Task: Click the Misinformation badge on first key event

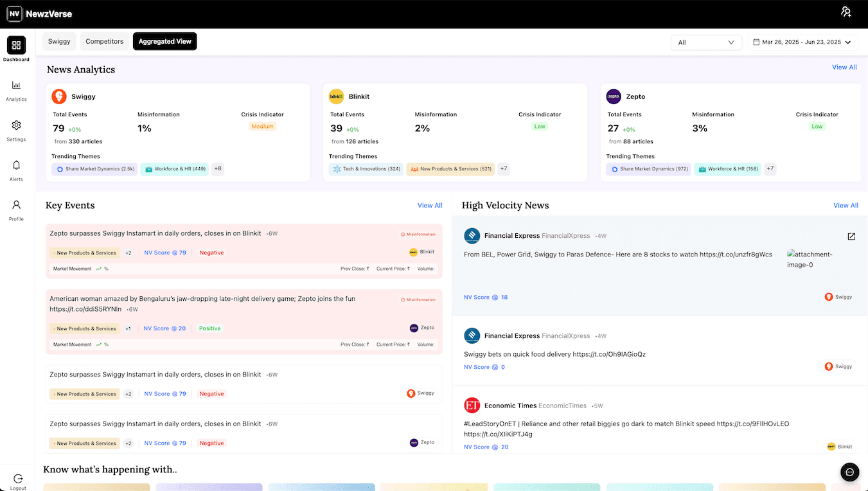Action: pos(418,235)
